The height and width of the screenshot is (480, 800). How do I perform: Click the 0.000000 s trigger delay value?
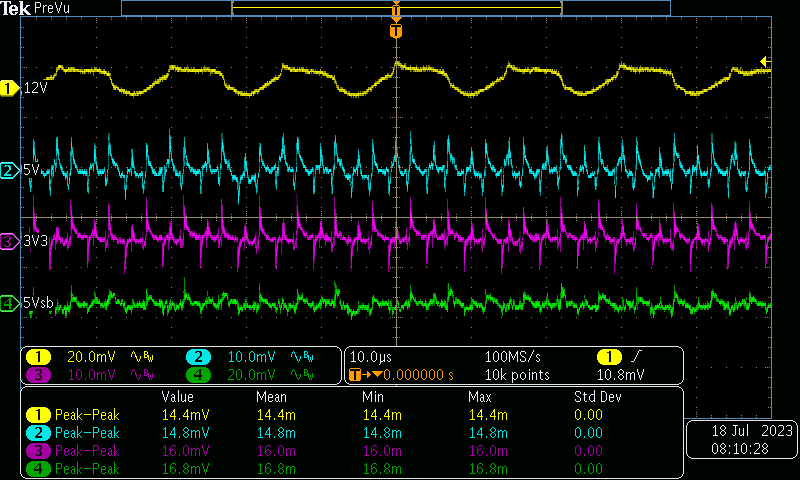tap(418, 375)
